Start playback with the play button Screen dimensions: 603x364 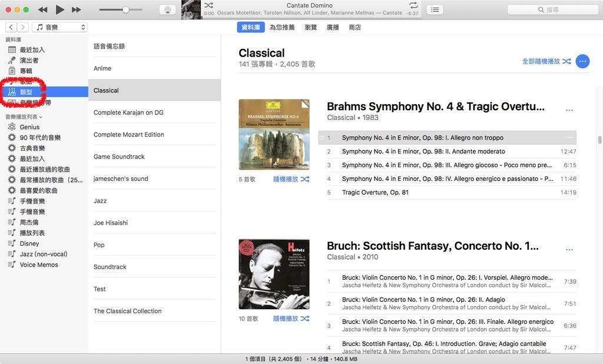pyautogui.click(x=59, y=9)
